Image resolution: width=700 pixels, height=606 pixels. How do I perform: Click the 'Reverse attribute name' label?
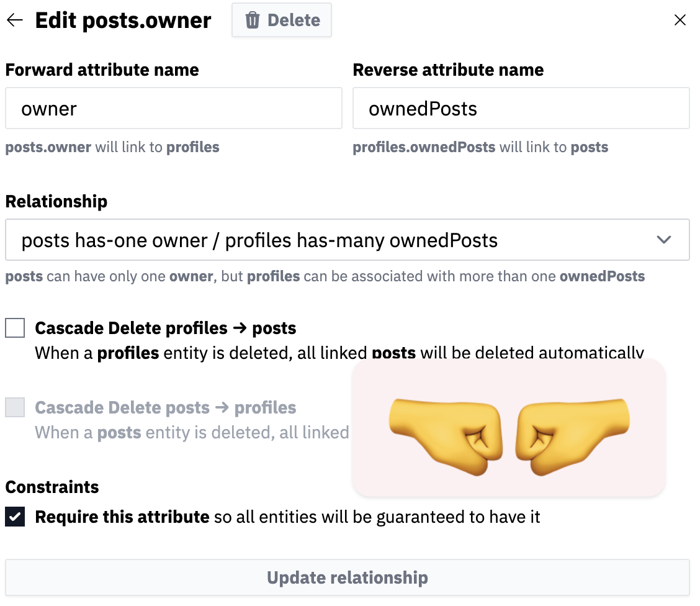click(x=448, y=70)
